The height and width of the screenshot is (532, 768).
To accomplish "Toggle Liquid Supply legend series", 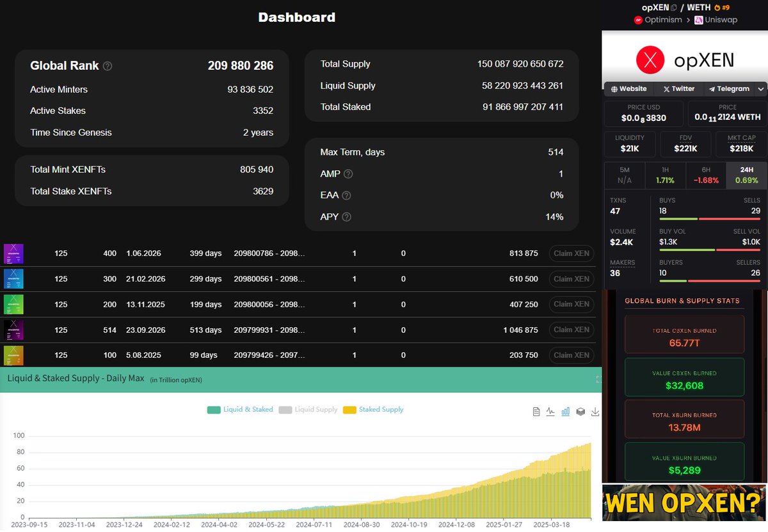I will pos(308,410).
